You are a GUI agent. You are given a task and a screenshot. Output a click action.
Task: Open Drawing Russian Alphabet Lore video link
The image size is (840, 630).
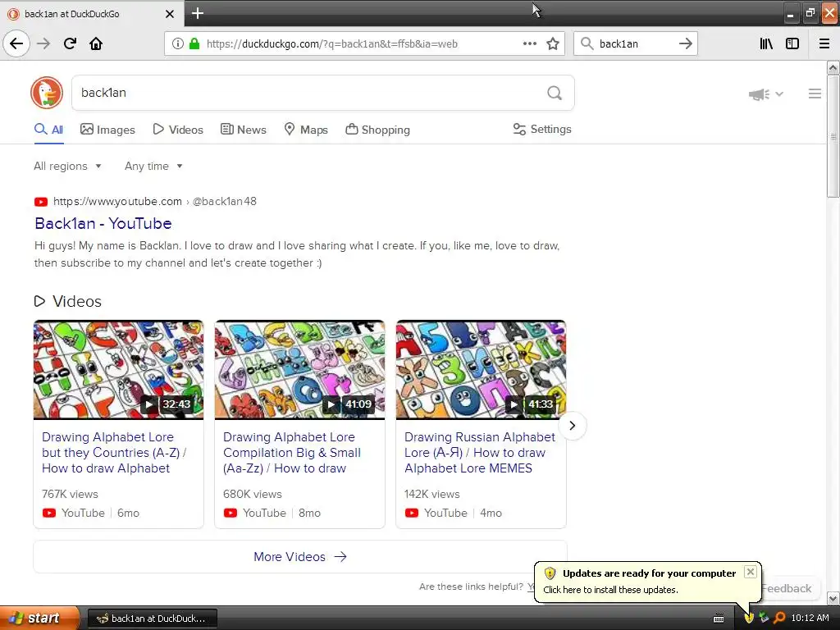[479, 453]
